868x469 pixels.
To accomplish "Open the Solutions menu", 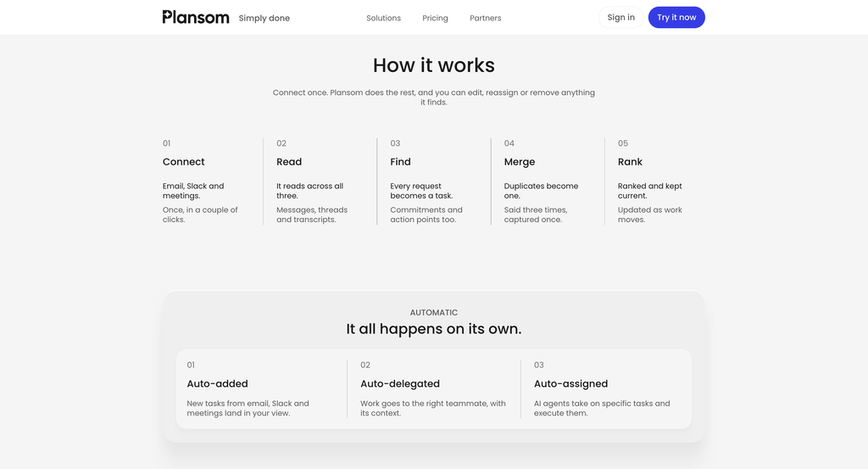I will tap(384, 18).
